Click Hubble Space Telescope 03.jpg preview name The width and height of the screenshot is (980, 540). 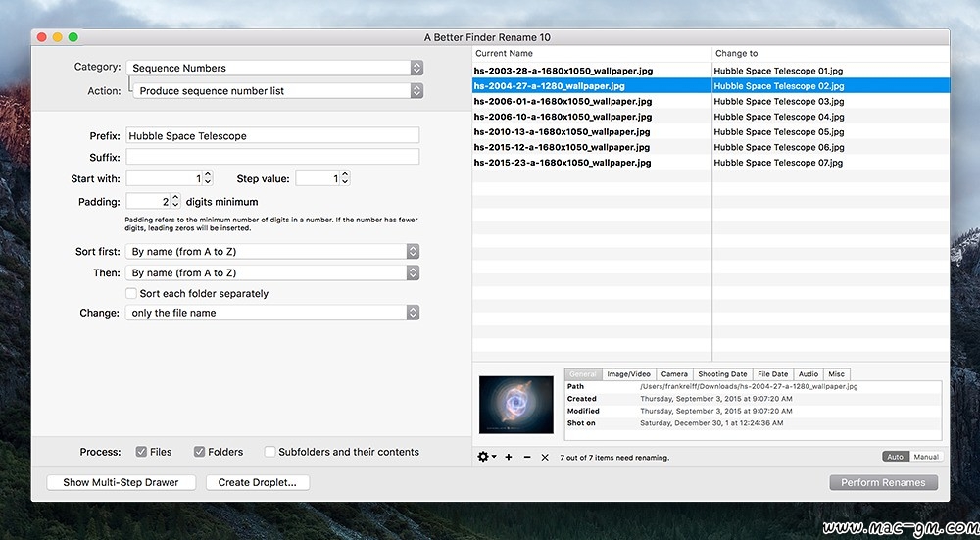pyautogui.click(x=779, y=101)
